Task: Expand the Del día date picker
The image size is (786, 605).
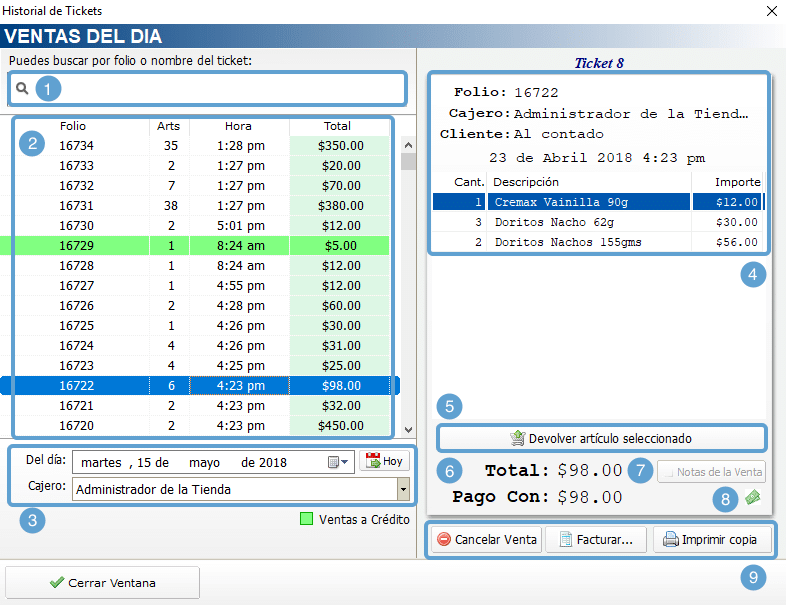Action: tap(346, 462)
